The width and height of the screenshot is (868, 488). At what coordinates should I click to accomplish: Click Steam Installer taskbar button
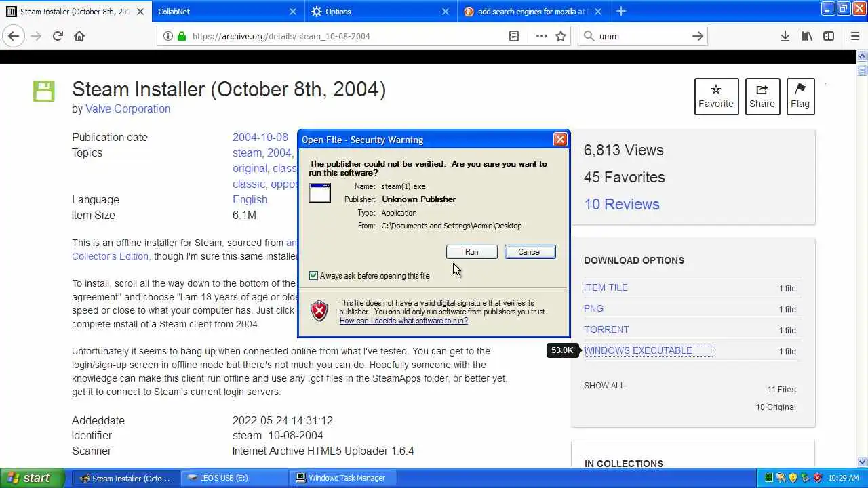pos(126,478)
